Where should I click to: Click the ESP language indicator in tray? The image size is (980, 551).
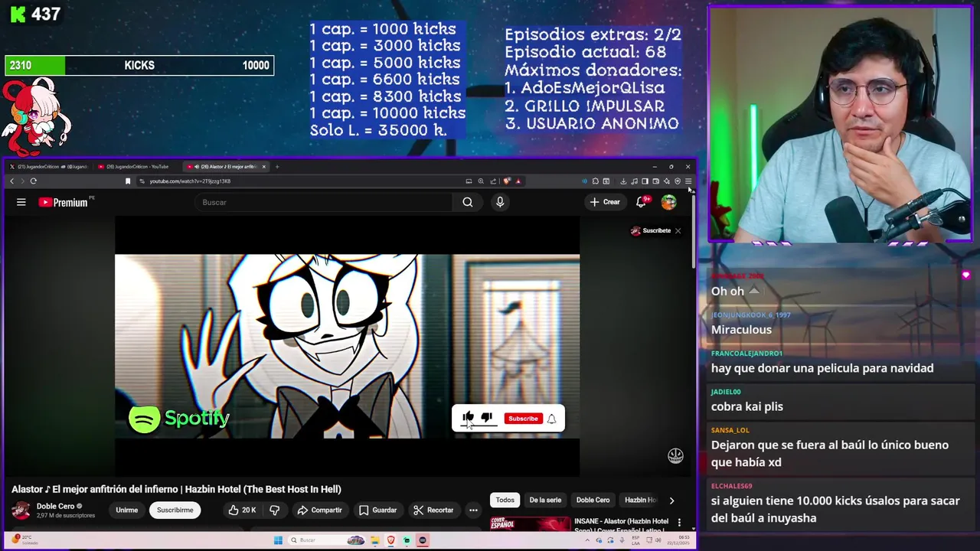click(635, 540)
